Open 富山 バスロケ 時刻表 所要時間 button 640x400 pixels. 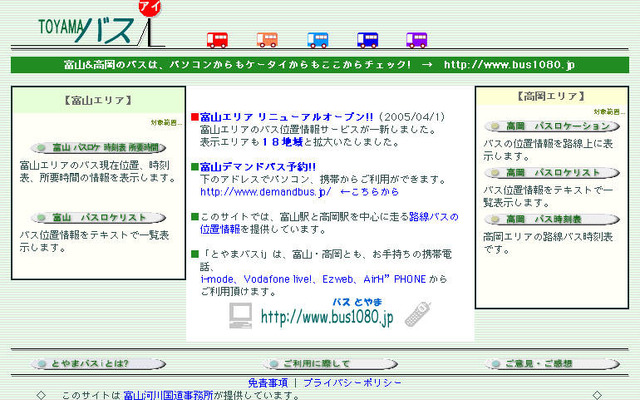(99, 148)
